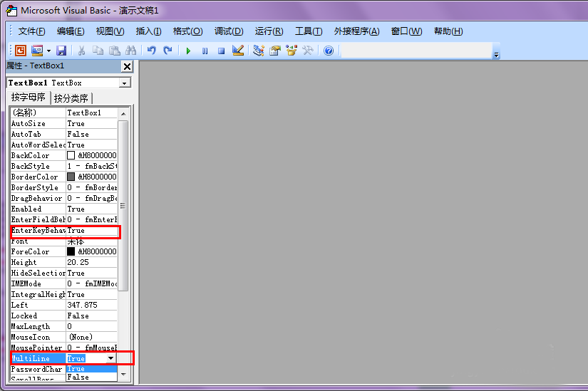Viewport: 588px width, 391px height.
Task: Select the BackStyle property row
Action: pos(64,166)
